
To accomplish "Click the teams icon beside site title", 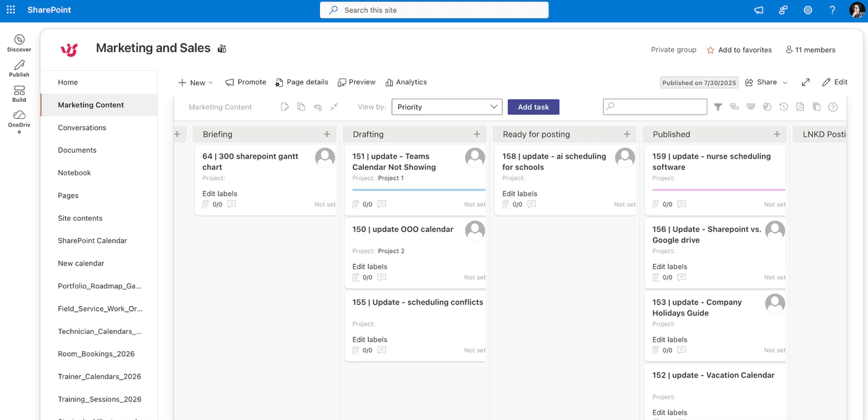I will click(221, 48).
